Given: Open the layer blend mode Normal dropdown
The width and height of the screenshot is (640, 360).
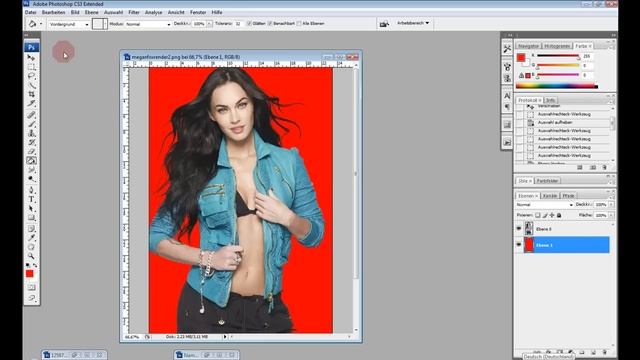Looking at the screenshot, I should pyautogui.click(x=544, y=204).
